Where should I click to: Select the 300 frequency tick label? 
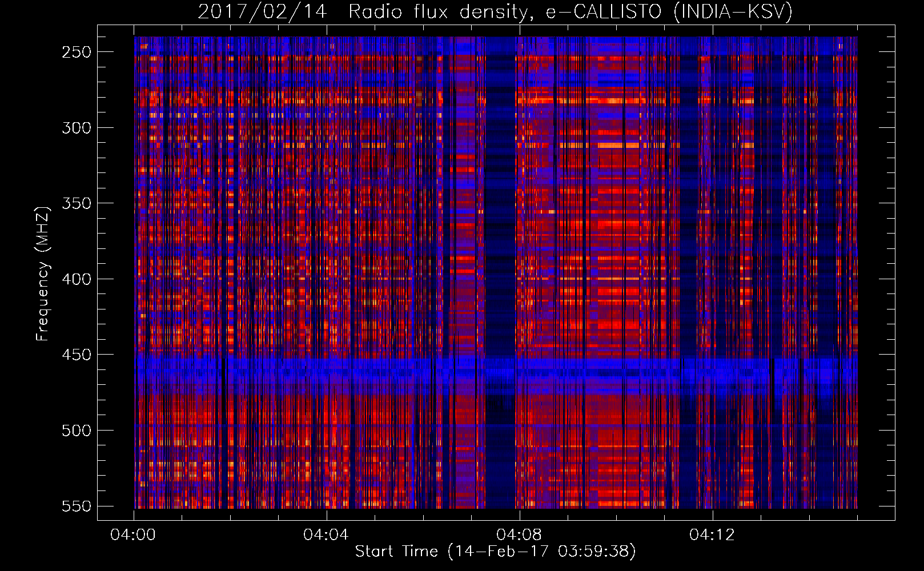tap(77, 128)
